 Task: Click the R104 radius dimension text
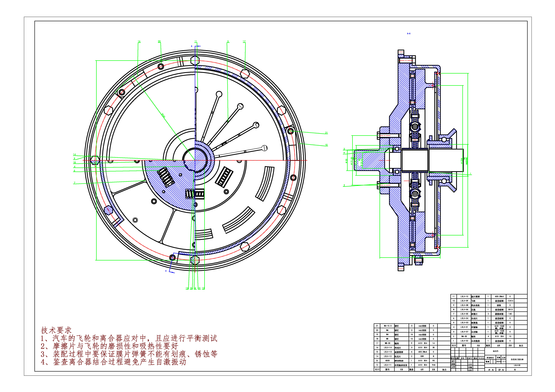163,115
